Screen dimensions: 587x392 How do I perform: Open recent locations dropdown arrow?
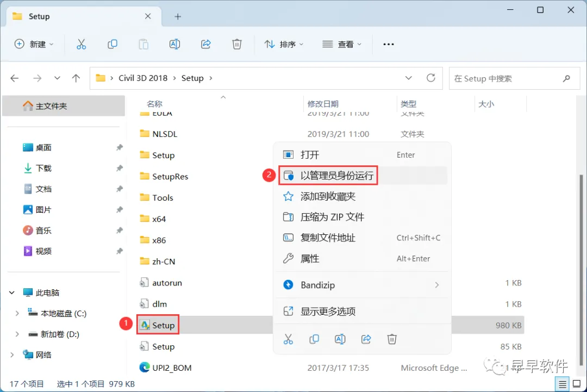tap(57, 78)
